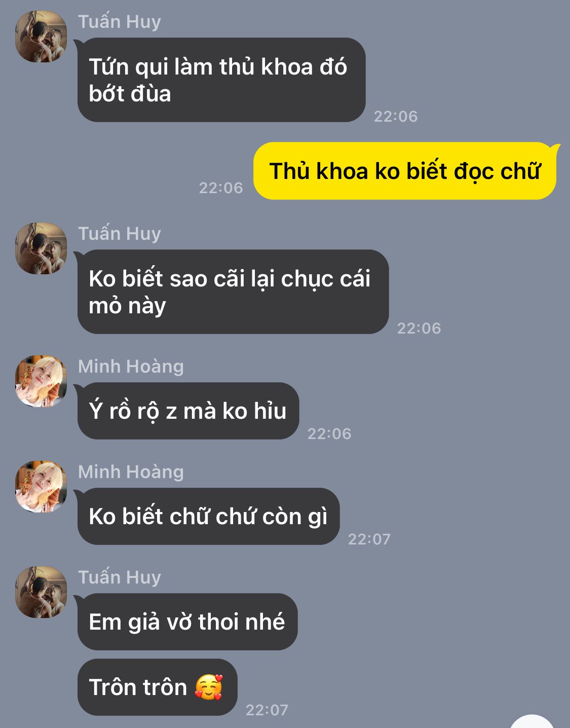This screenshot has width=570, height=728.
Task: Tap the "Tứn qui làm thủ khoa đó" message
Action: pyautogui.click(x=221, y=80)
